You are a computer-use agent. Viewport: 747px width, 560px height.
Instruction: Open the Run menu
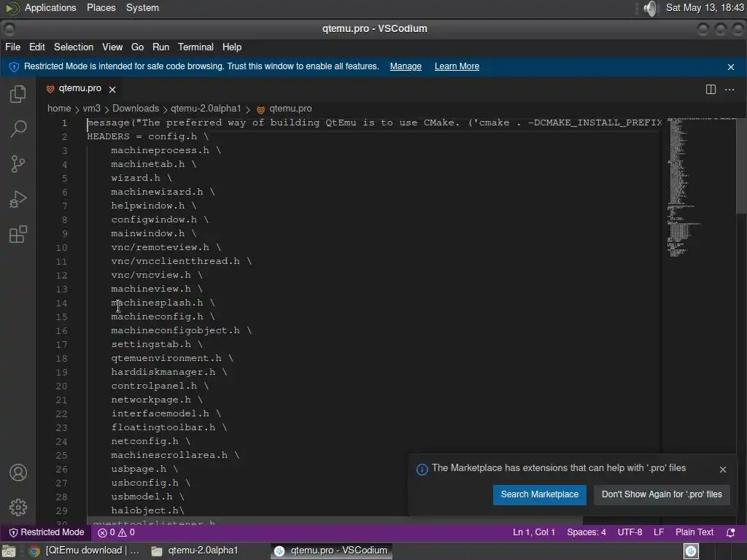[x=160, y=47]
